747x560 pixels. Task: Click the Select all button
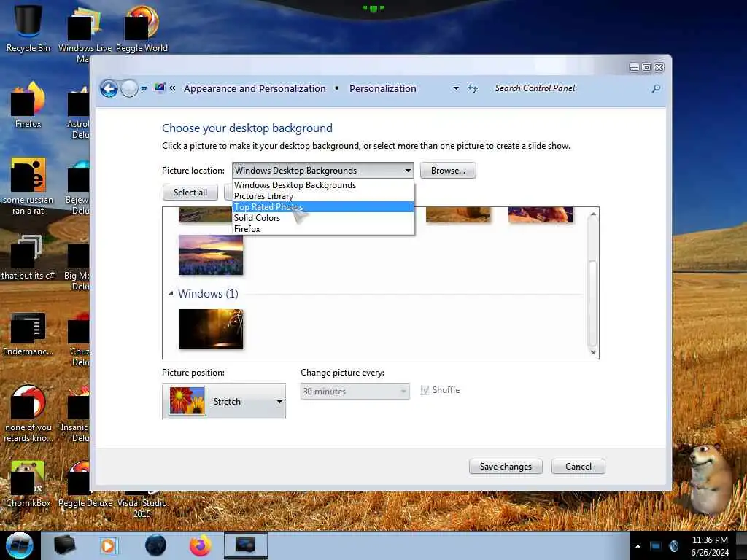click(x=190, y=192)
